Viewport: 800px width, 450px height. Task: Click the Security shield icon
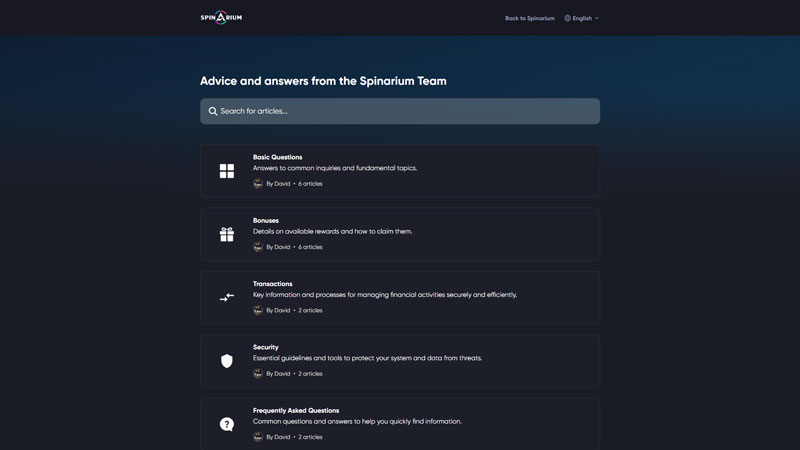point(227,361)
